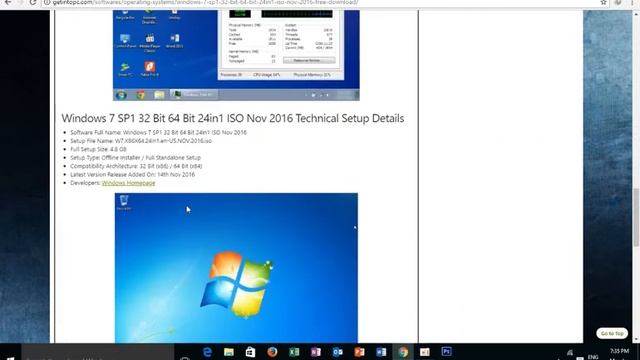Open Outlook from the taskbar
The width and height of the screenshot is (640, 360).
(x=338, y=352)
